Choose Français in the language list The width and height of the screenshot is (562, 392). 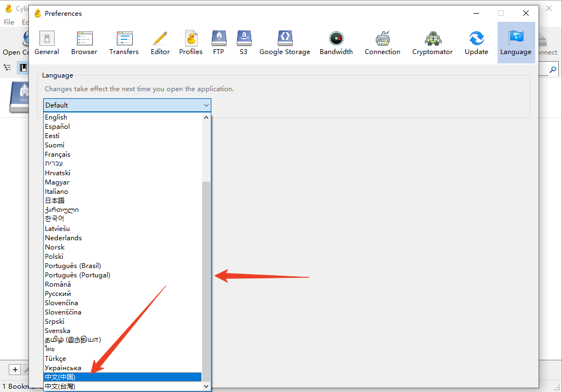tap(122, 155)
